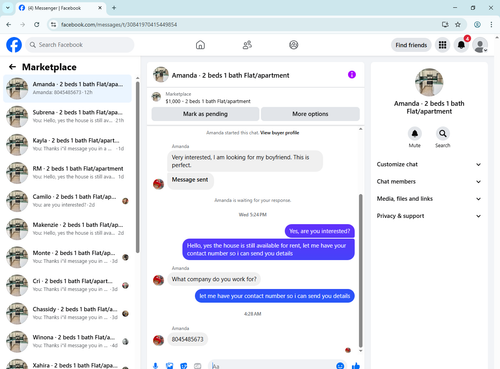Open the Chassidy conversation
Image resolution: width=500 pixels, height=369 pixels.
pyautogui.click(x=67, y=313)
